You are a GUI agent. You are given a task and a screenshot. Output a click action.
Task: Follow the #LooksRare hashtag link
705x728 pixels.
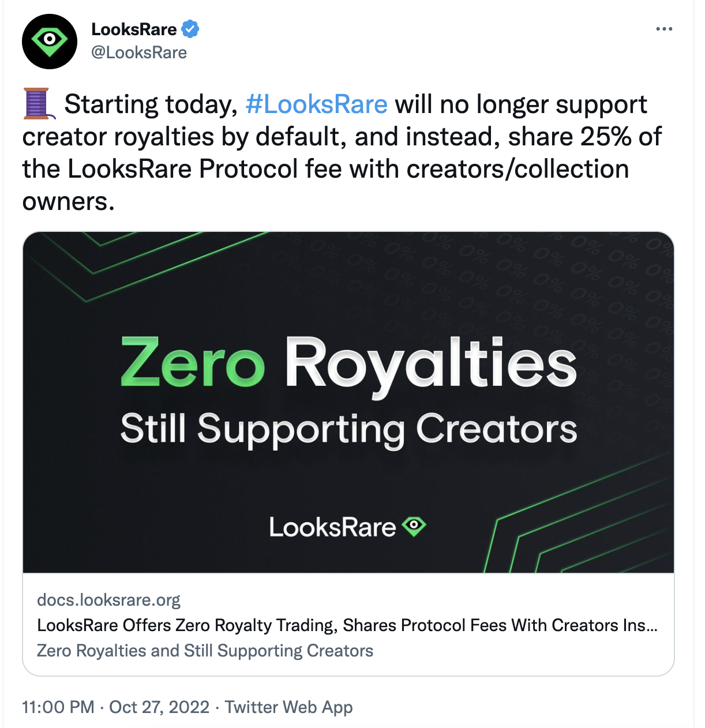(x=316, y=104)
